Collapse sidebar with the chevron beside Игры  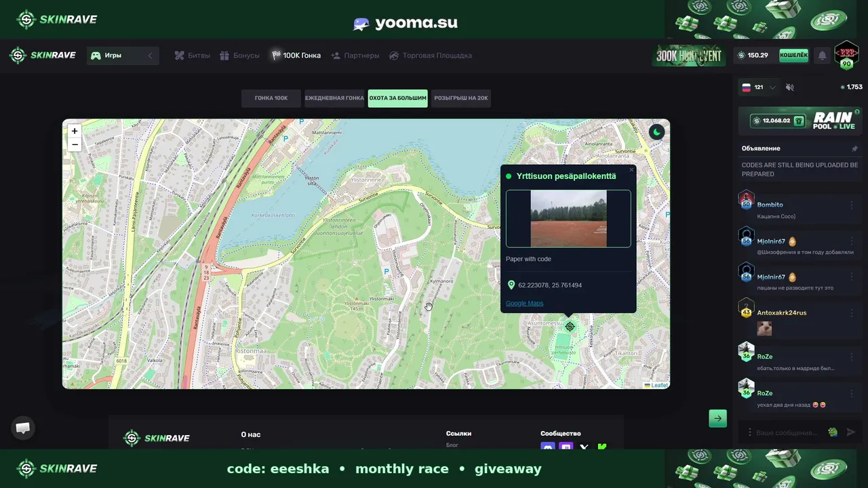tap(150, 56)
